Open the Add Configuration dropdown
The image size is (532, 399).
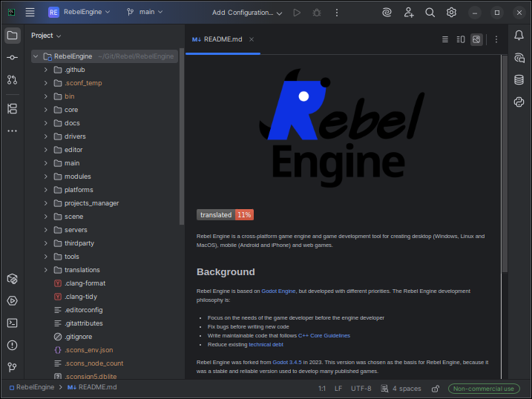pos(247,13)
